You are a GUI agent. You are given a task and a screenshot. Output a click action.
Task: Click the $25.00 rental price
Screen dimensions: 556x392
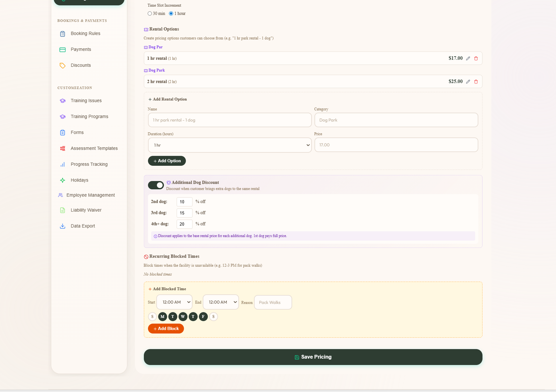click(456, 82)
